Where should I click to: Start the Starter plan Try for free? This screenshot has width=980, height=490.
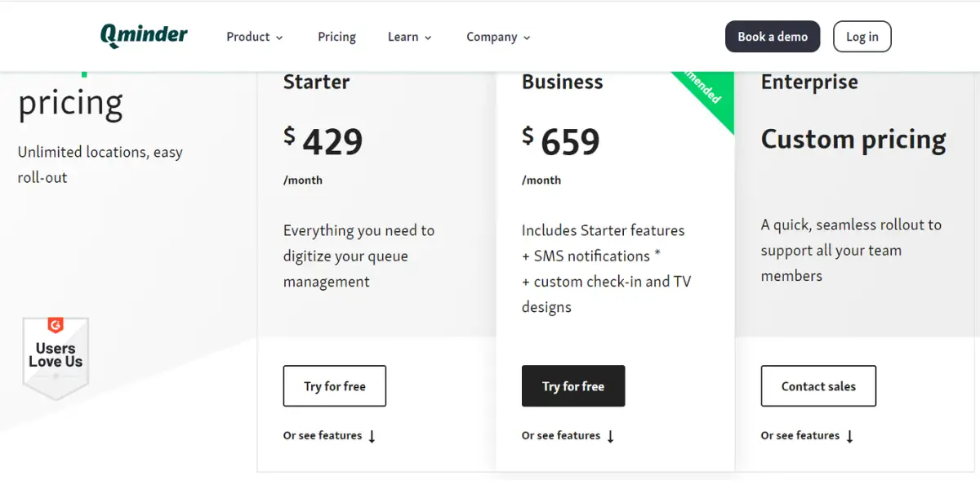[335, 386]
